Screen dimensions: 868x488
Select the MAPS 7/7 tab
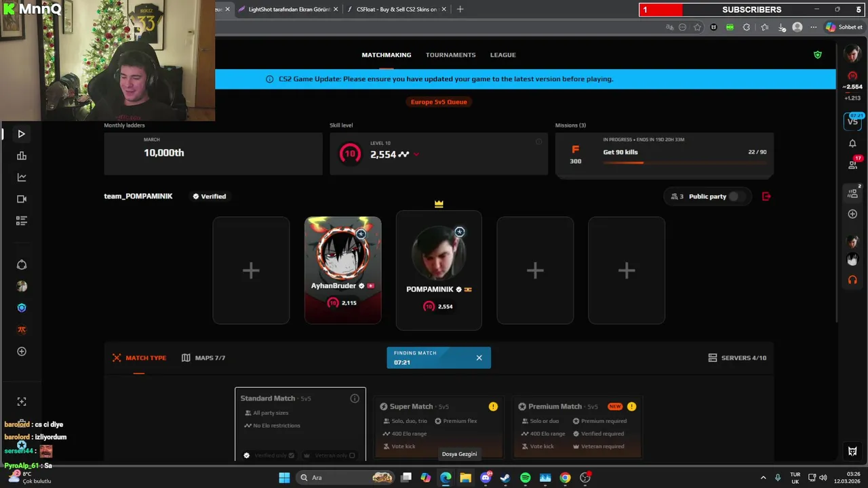[x=203, y=358]
